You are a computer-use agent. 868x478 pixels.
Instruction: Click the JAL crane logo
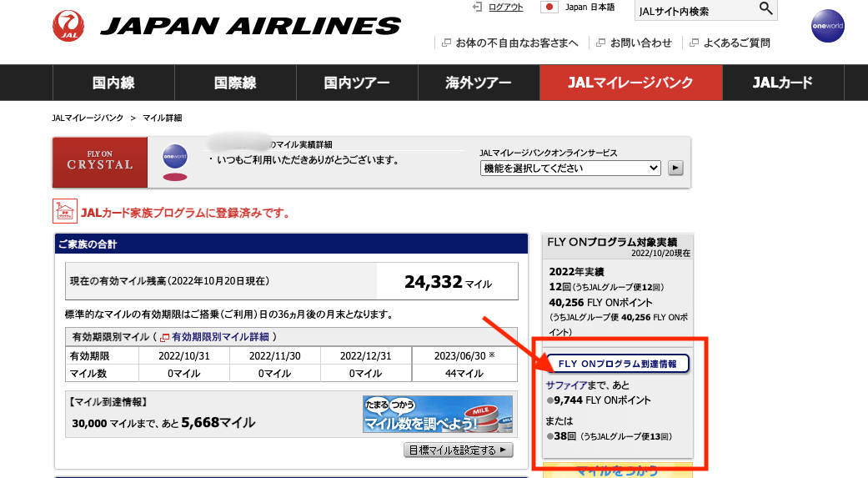pyautogui.click(x=68, y=27)
